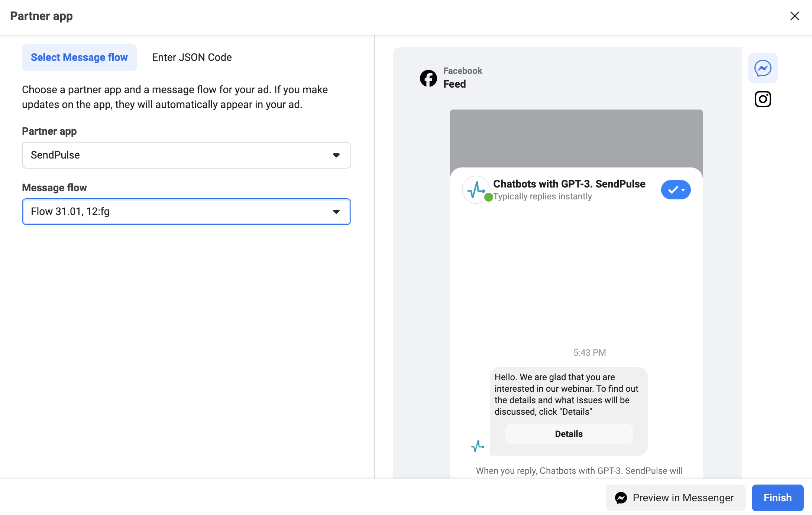Select the Messenger placement preview icon
This screenshot has height=515, width=812.
763,68
